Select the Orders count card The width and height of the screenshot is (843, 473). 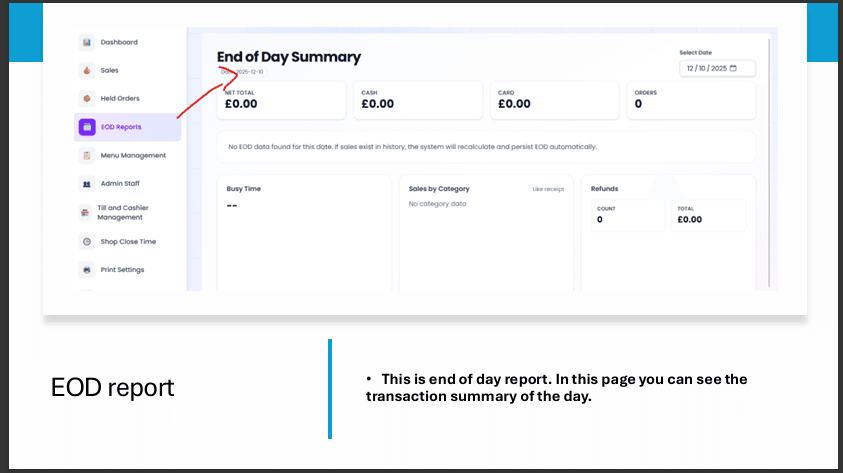click(x=690, y=100)
